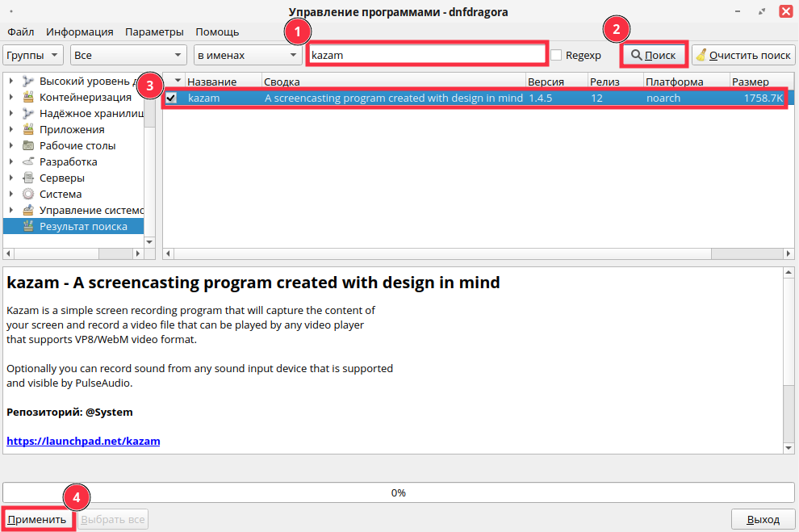799x532 pixels.
Task: Select the Система group label
Action: click(x=61, y=194)
